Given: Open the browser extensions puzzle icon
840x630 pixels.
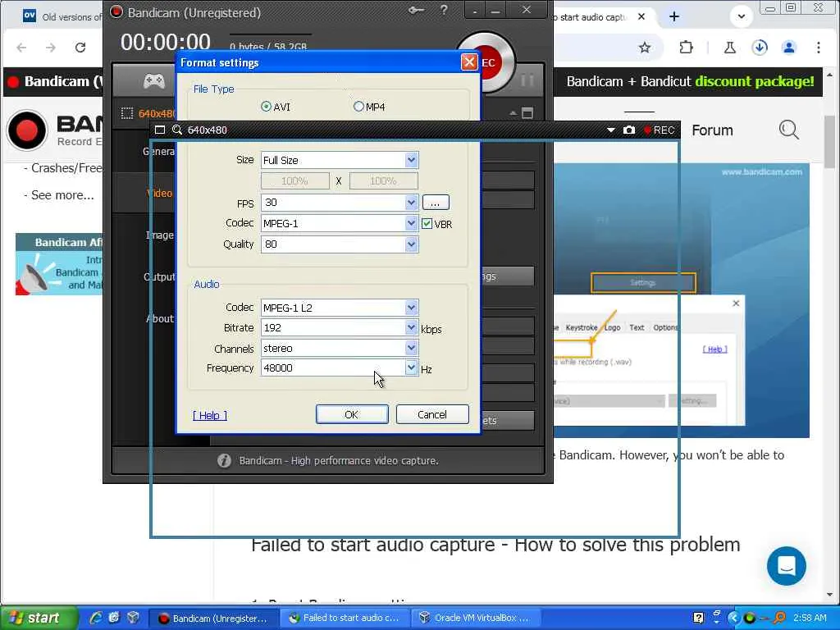Looking at the screenshot, I should [687, 48].
